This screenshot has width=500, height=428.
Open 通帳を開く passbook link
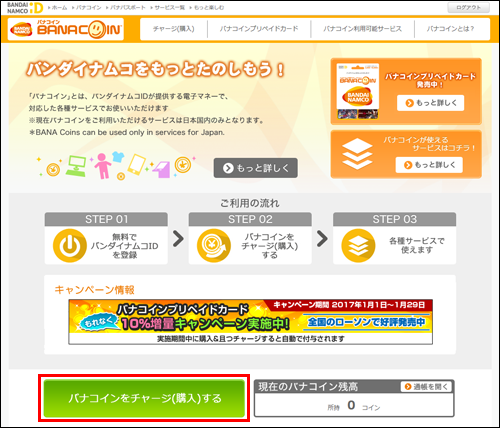427,387
